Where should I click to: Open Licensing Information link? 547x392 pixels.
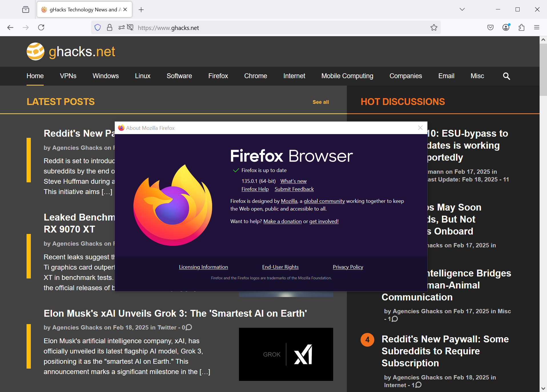(x=203, y=267)
